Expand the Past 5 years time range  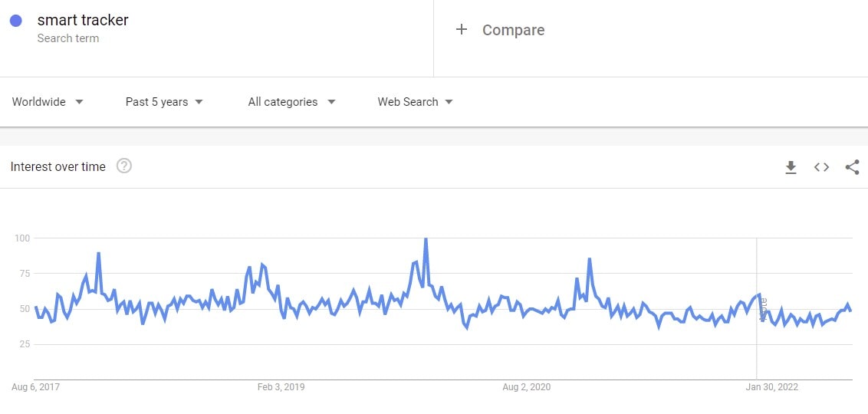(x=164, y=102)
